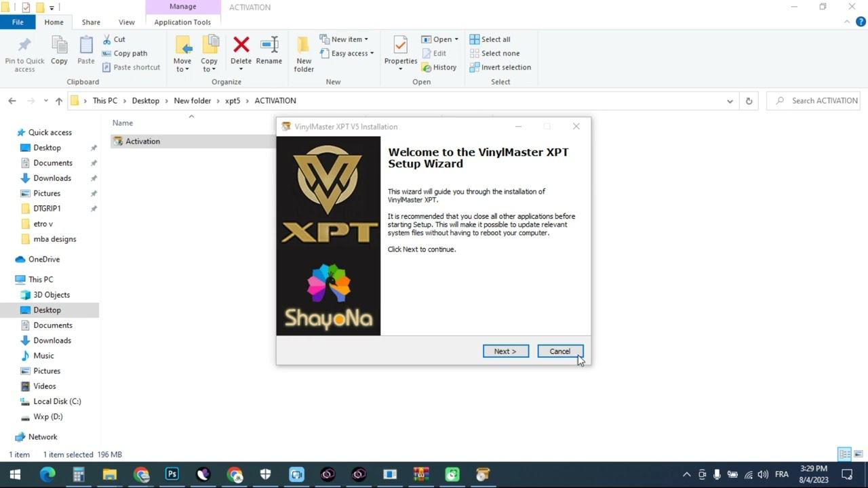The width and height of the screenshot is (868, 488).
Task: Open 3D Objects under This PC
Action: pyautogui.click(x=52, y=295)
